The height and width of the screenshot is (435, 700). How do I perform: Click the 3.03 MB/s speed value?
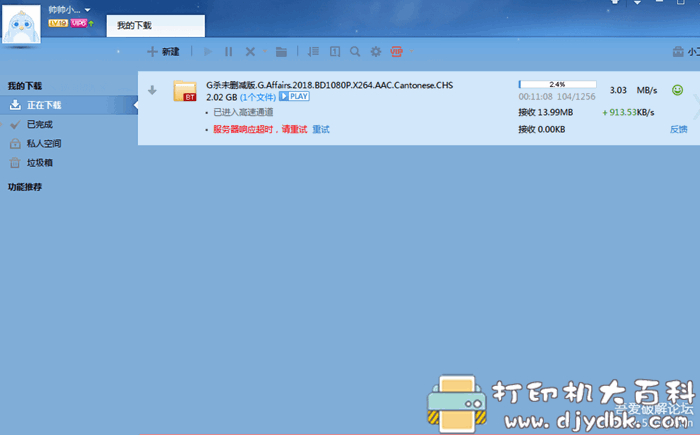pyautogui.click(x=633, y=90)
